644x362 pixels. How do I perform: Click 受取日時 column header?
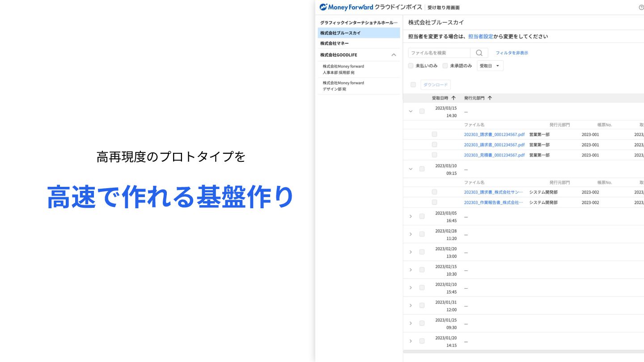(440, 98)
